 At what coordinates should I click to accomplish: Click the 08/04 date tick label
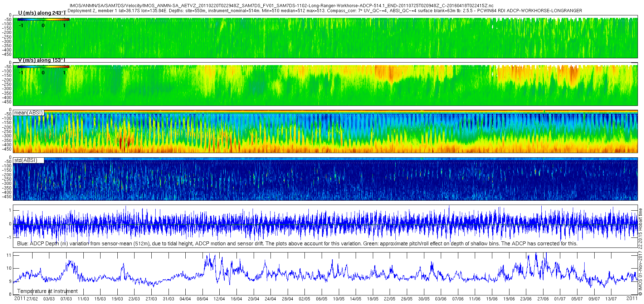202,299
